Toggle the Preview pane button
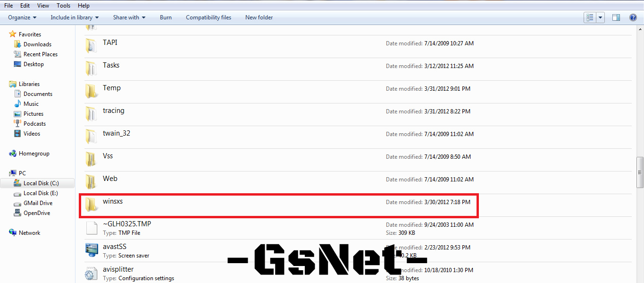The image size is (644, 283). point(616,17)
